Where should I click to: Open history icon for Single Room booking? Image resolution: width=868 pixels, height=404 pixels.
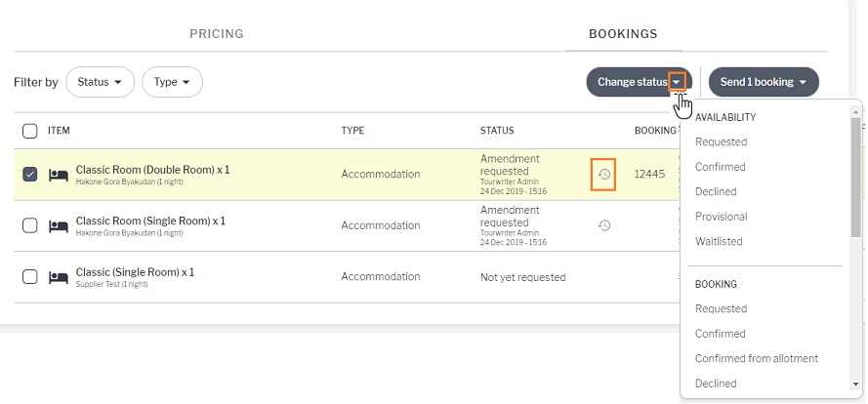click(604, 225)
